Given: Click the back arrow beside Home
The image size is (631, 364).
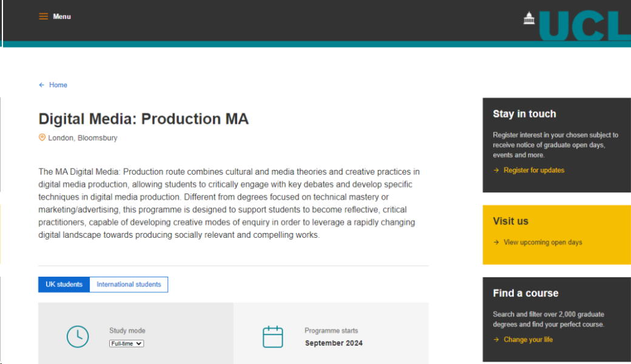Looking at the screenshot, I should tap(41, 85).
